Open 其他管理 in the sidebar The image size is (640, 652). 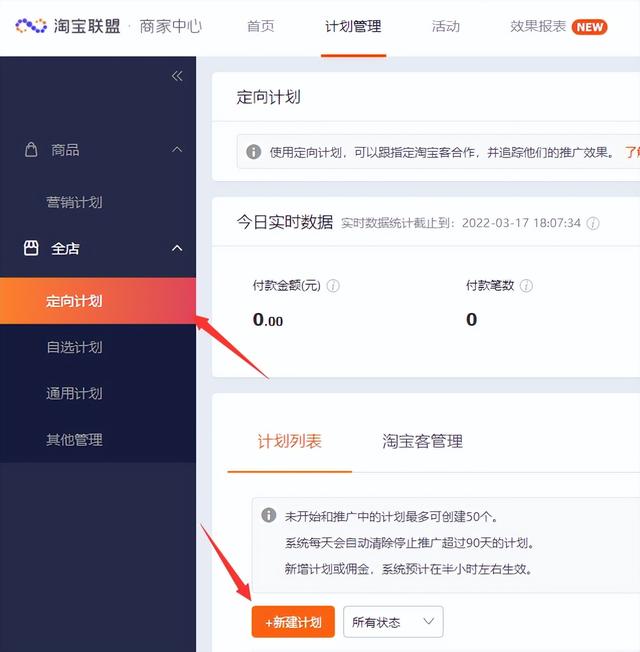pyautogui.click(x=74, y=440)
